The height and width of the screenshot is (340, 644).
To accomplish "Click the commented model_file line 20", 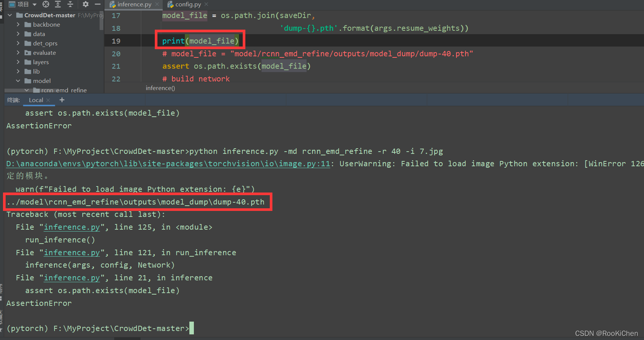I will (317, 54).
